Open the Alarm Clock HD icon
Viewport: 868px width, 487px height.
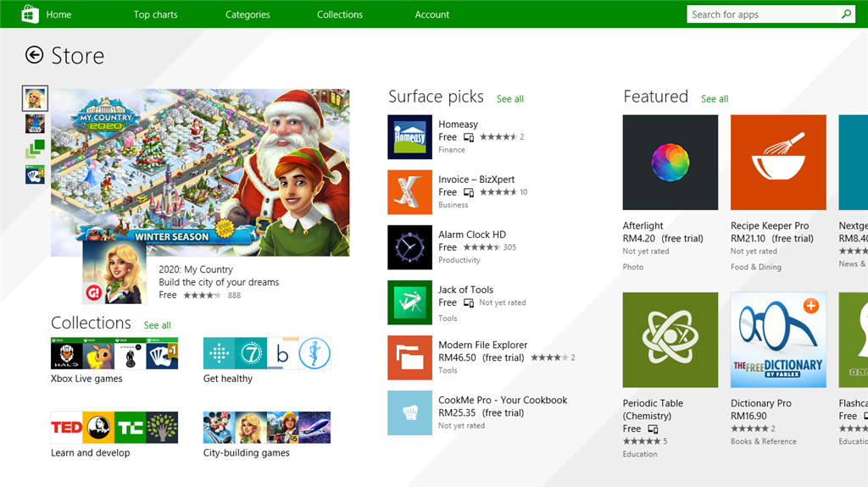[409, 247]
